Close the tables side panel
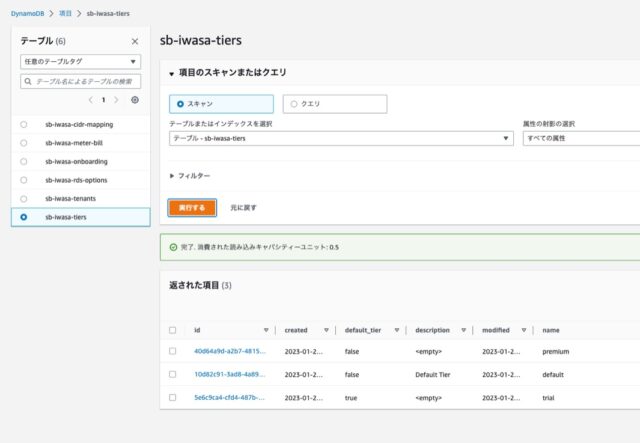Image resolution: width=640 pixels, height=443 pixels. [135, 41]
